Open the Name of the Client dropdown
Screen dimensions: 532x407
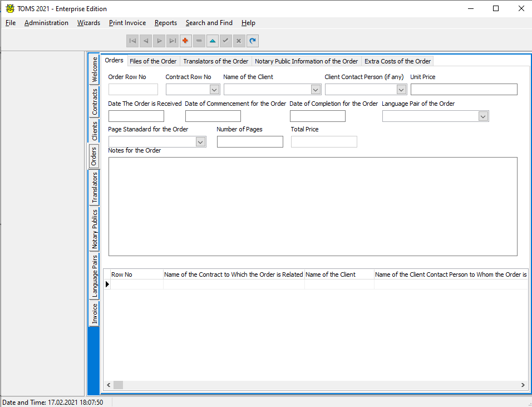316,90
